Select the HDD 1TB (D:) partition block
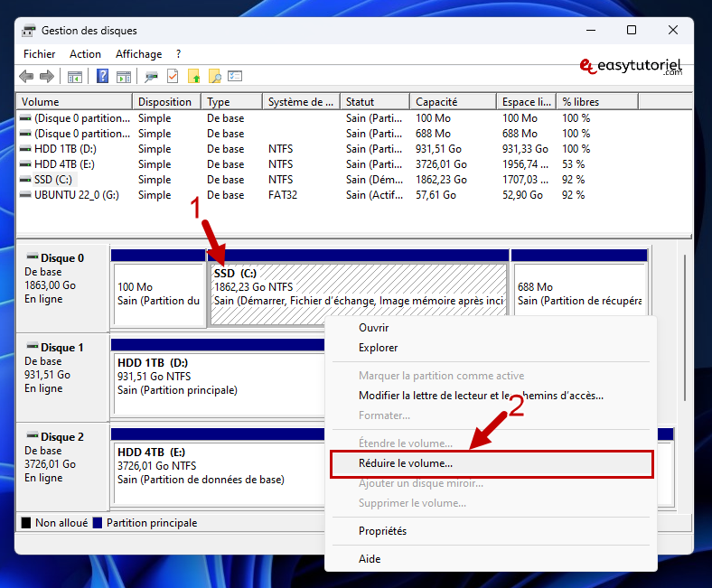The width and height of the screenshot is (712, 588). point(218,378)
